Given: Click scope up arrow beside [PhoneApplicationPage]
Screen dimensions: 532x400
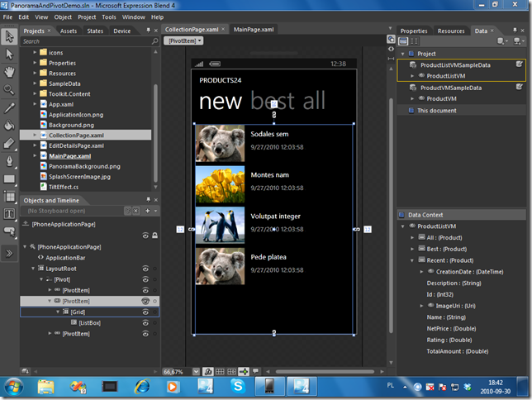Looking at the screenshot, I should coord(26,224).
